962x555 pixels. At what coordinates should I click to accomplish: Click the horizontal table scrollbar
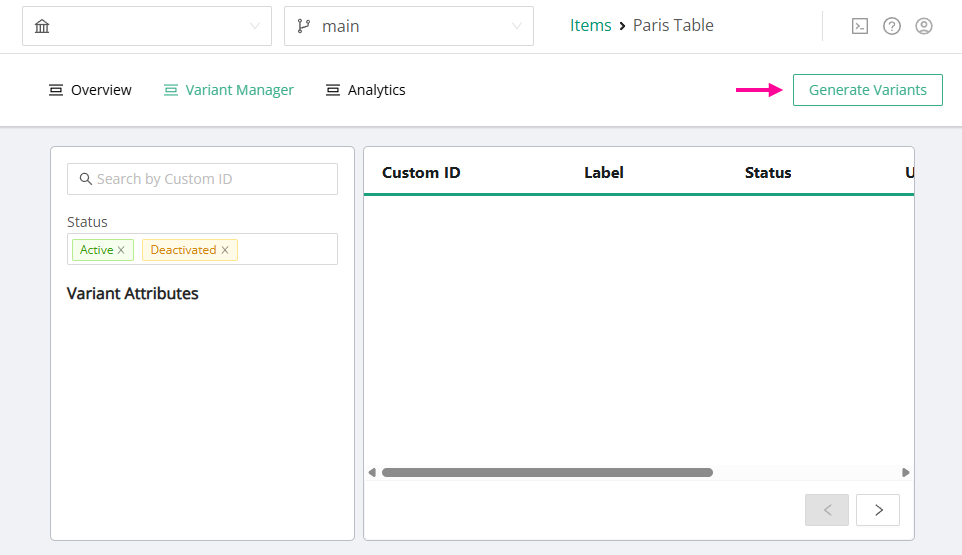(546, 472)
